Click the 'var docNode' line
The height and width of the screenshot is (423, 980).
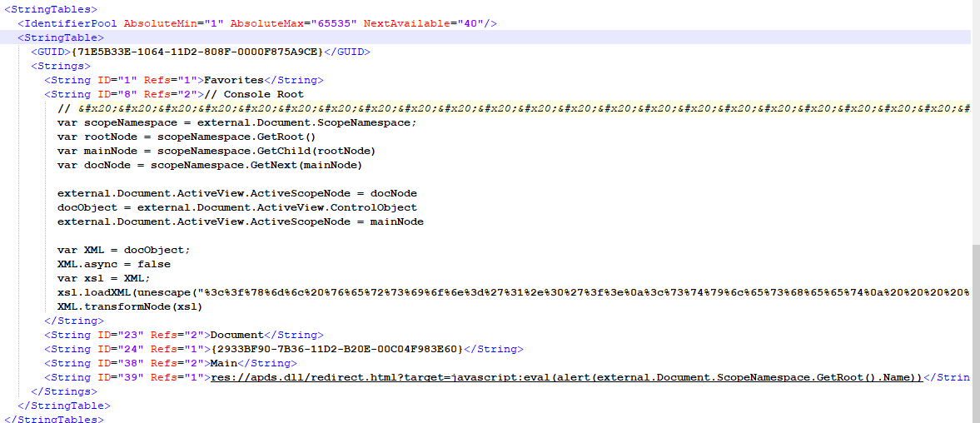click(x=210, y=165)
